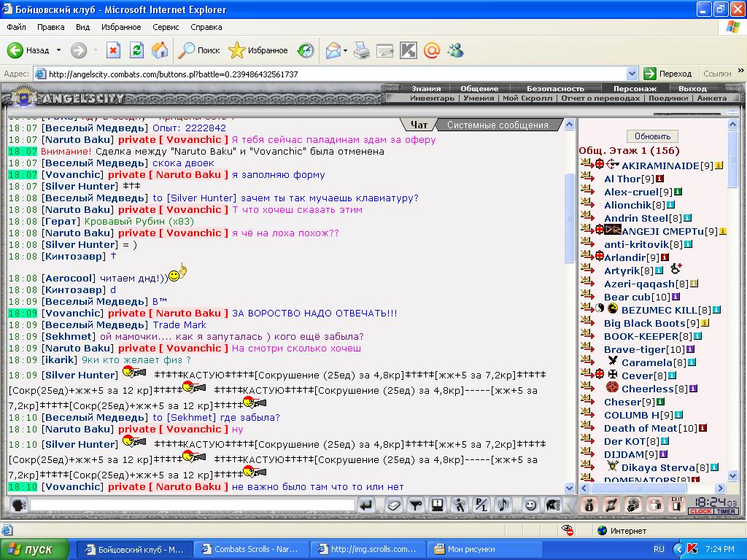747x560 pixels.
Task: Open the Файл menu
Action: point(16,27)
